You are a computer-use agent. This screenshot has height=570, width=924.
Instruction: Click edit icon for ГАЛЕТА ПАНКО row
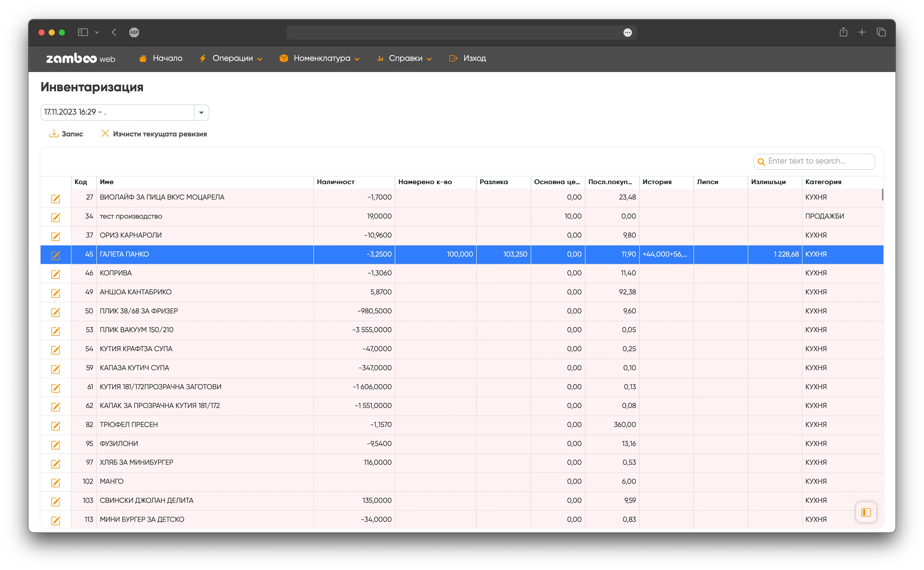[x=56, y=255]
